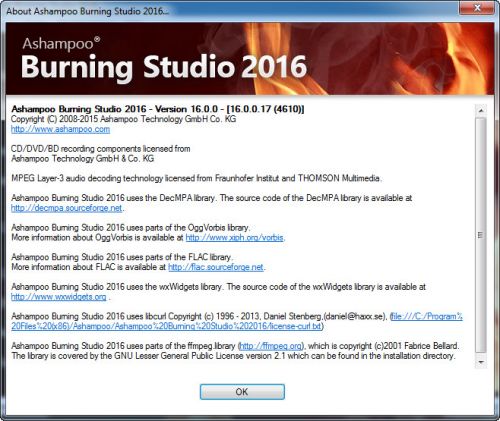This screenshot has width=500, height=421.
Task: Close the About Ashampoo Burning Studio dialog
Action: 477,8
